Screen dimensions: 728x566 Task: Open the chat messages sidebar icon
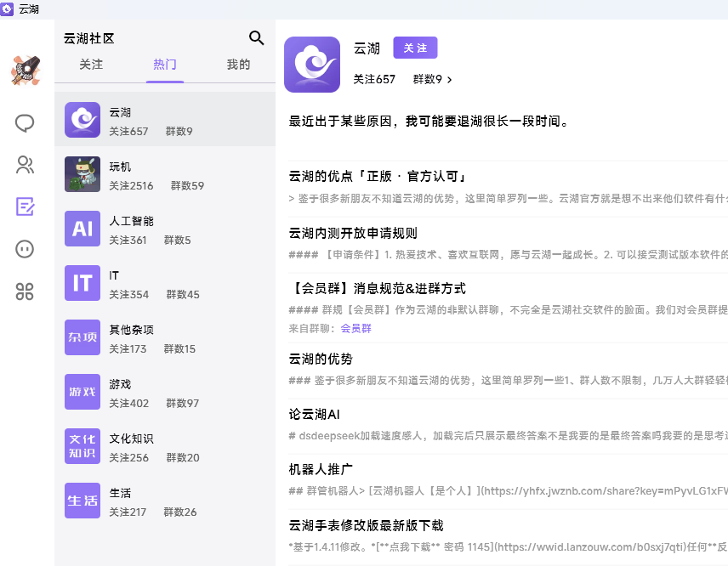tap(25, 123)
